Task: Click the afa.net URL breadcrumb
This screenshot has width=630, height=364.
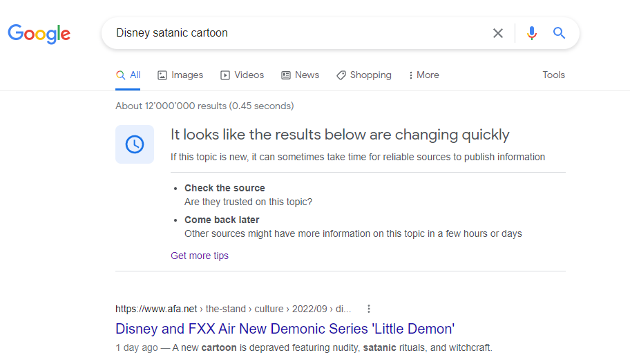Action: point(233,309)
